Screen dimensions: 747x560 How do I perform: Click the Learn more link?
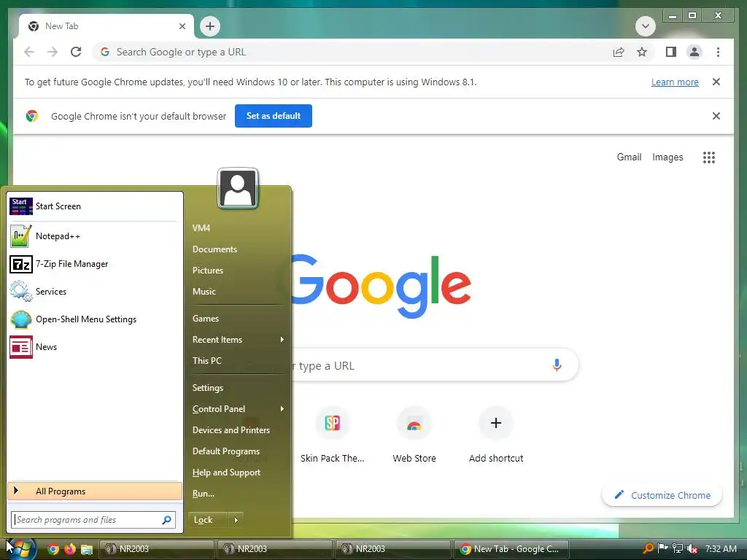[675, 82]
